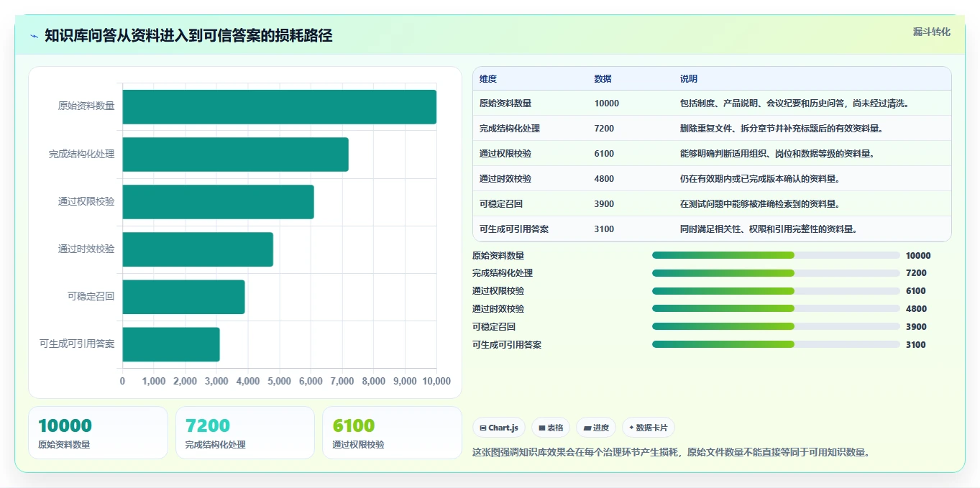Click the 维度 table column header
The height and width of the screenshot is (488, 980).
coord(488,79)
